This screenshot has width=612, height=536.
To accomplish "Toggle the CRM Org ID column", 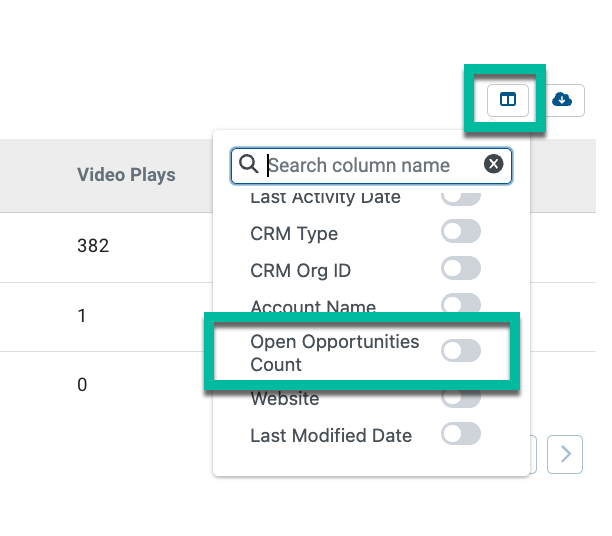I will pyautogui.click(x=461, y=268).
